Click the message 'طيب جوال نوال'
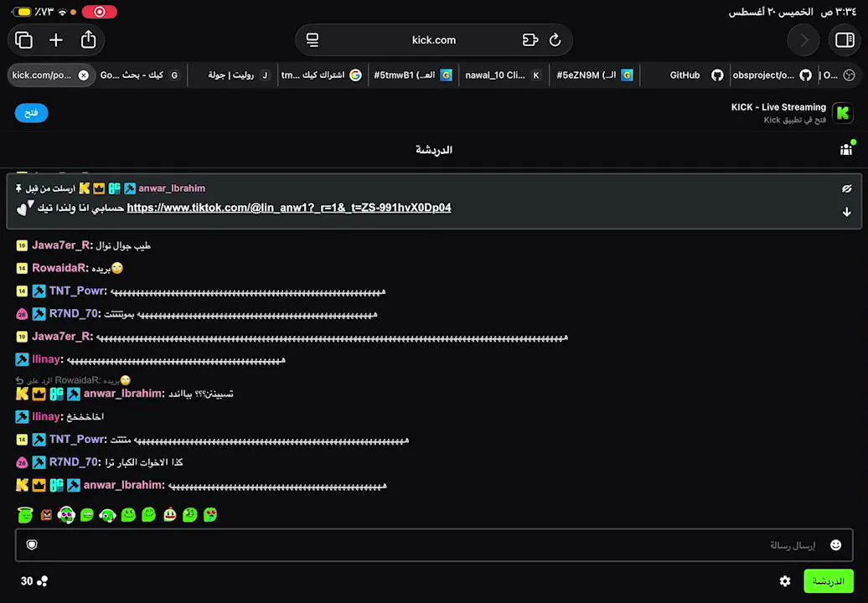 point(123,245)
